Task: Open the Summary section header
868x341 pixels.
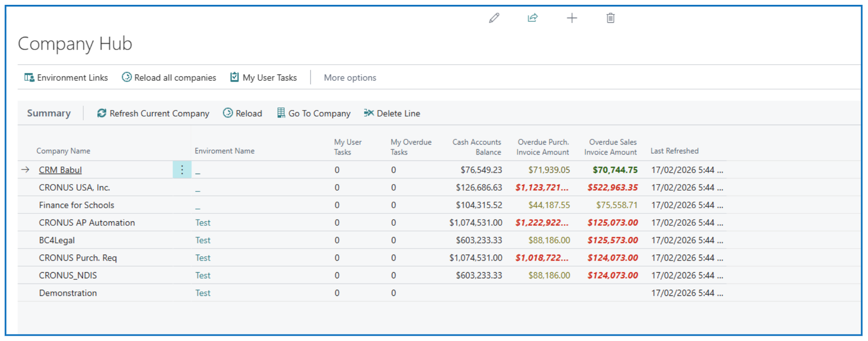Action: coord(49,114)
